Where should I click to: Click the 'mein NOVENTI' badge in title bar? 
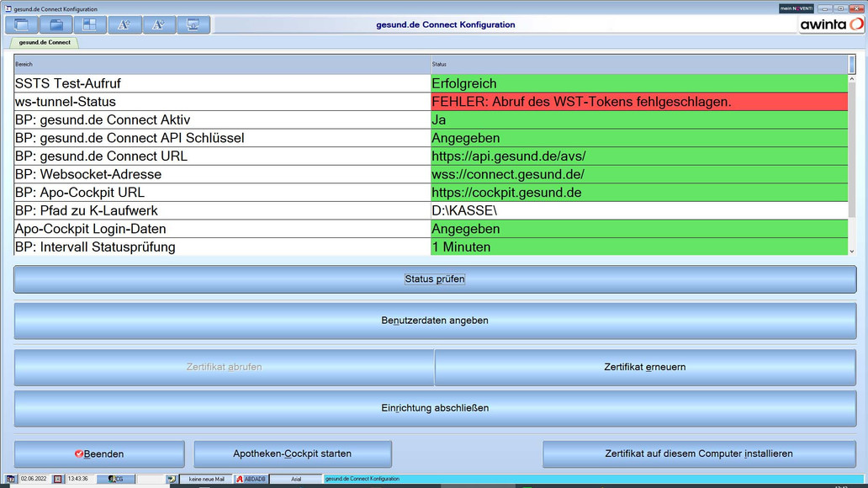pyautogui.click(x=796, y=8)
